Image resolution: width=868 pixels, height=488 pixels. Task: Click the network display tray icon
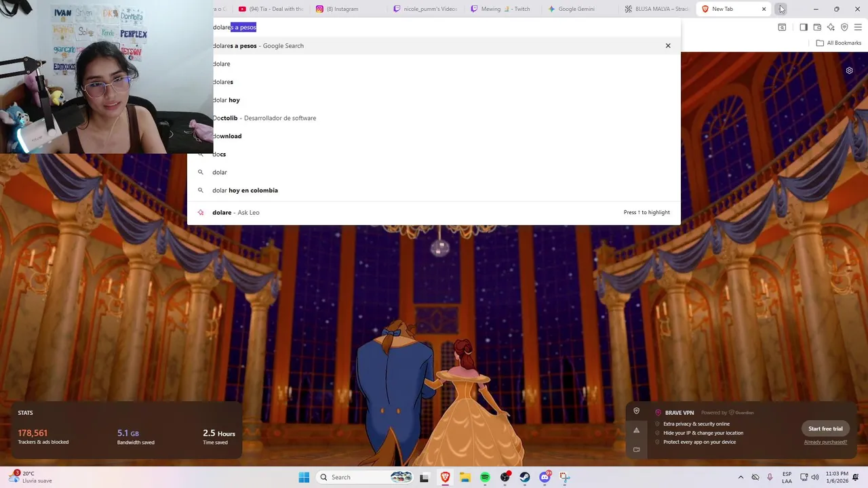(x=804, y=477)
